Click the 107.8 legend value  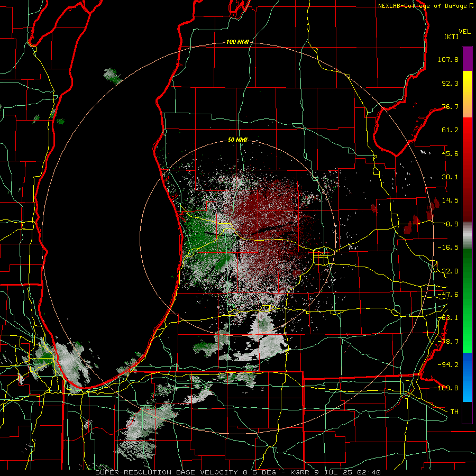[x=448, y=59]
